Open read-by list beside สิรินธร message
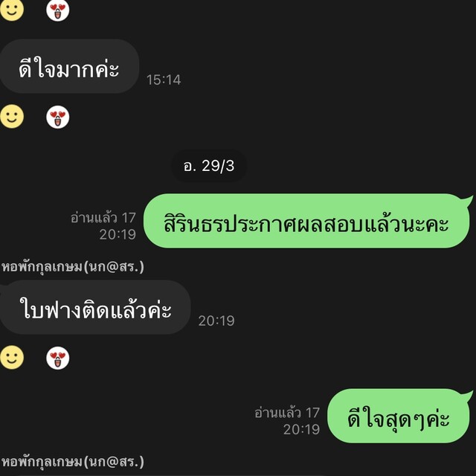The width and height of the screenshot is (476, 476). (x=103, y=218)
